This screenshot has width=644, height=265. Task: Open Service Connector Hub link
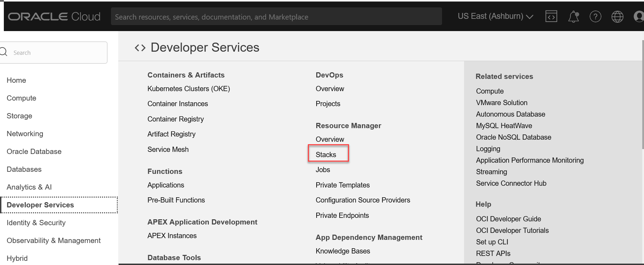(511, 183)
